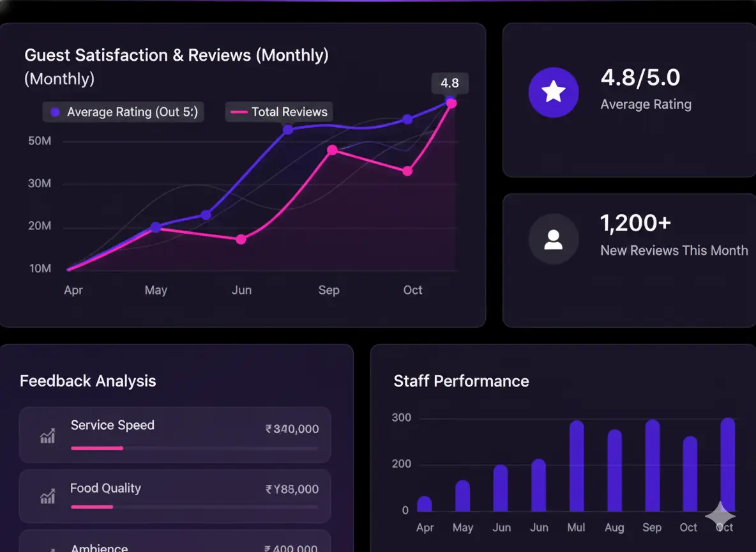
Task: Click the 1,200+ New Reviews value
Action: 636,224
